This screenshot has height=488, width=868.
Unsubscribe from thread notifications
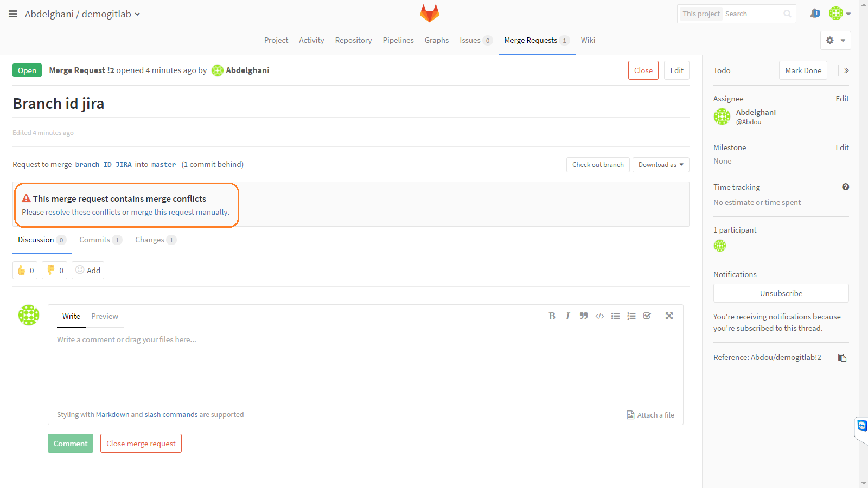click(x=781, y=293)
